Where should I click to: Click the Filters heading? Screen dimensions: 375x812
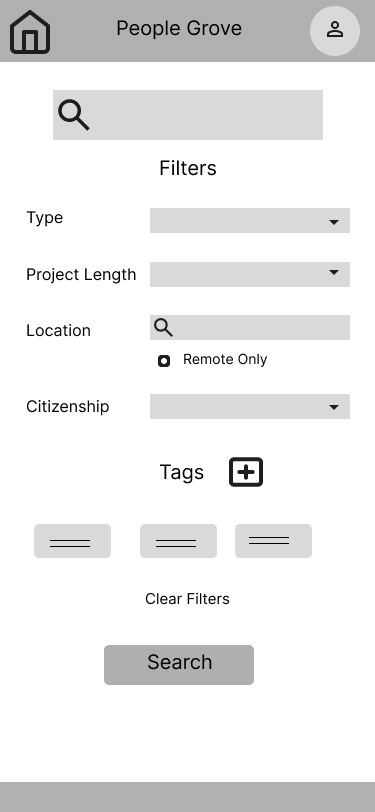pyautogui.click(x=188, y=168)
